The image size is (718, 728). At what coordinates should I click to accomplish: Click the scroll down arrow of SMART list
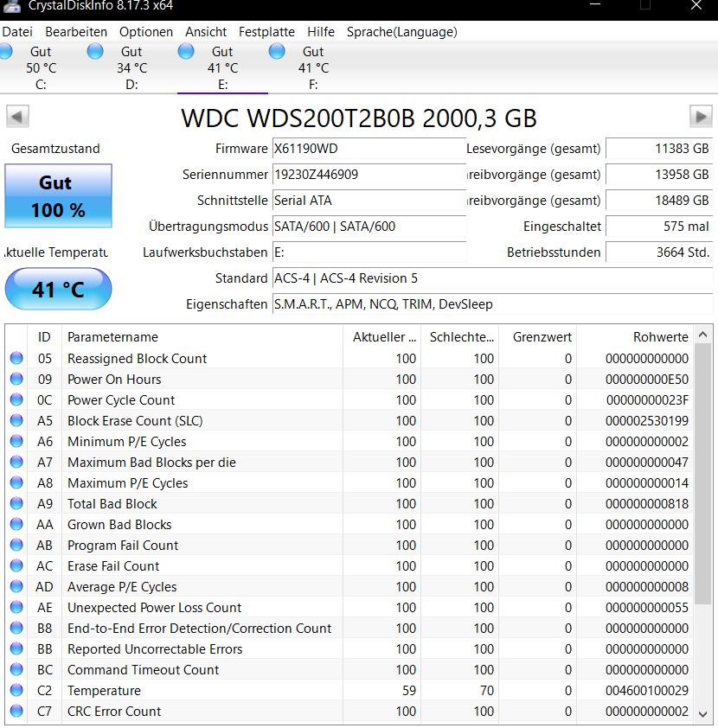pos(703,714)
